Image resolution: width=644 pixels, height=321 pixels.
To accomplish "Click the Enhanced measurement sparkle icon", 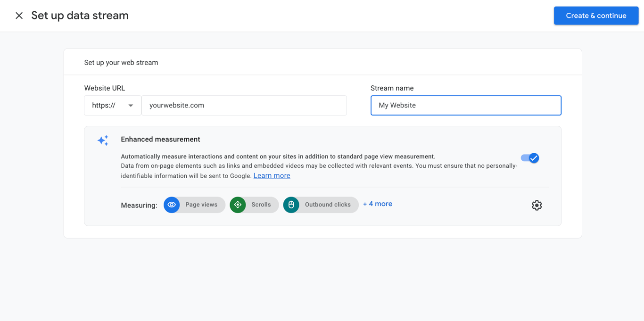I will 103,140.
